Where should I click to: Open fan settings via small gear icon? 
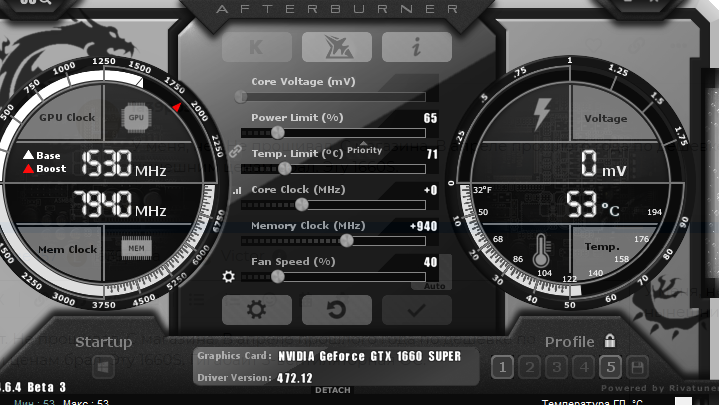(228, 277)
